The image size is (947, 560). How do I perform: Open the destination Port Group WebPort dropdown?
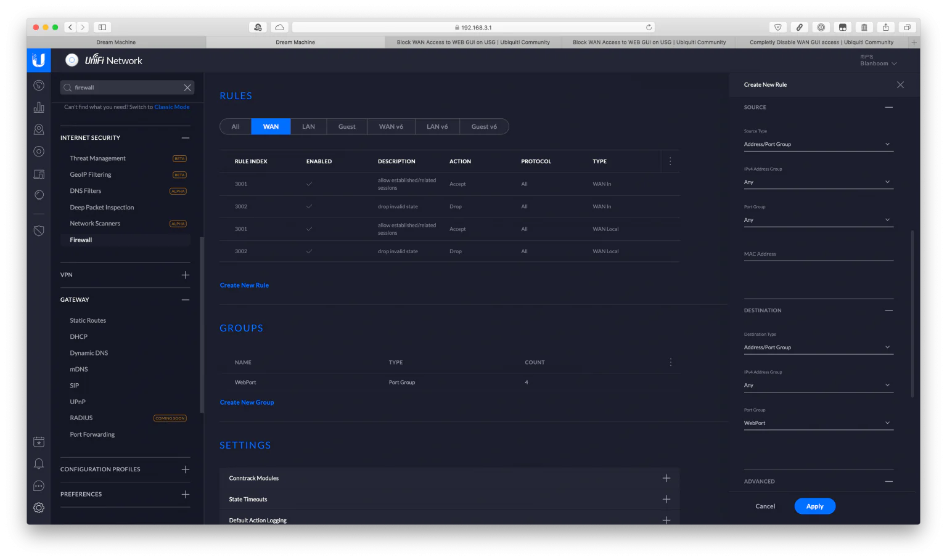(x=818, y=423)
